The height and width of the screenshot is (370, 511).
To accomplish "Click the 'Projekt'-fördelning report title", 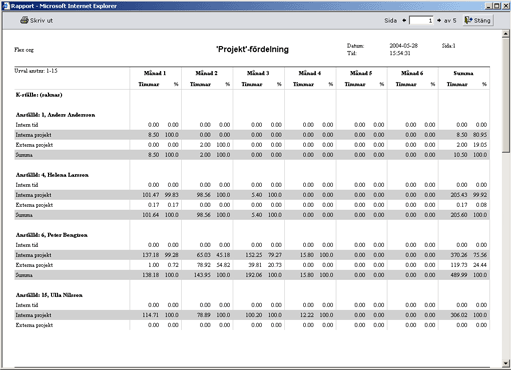I will click(252, 49).
